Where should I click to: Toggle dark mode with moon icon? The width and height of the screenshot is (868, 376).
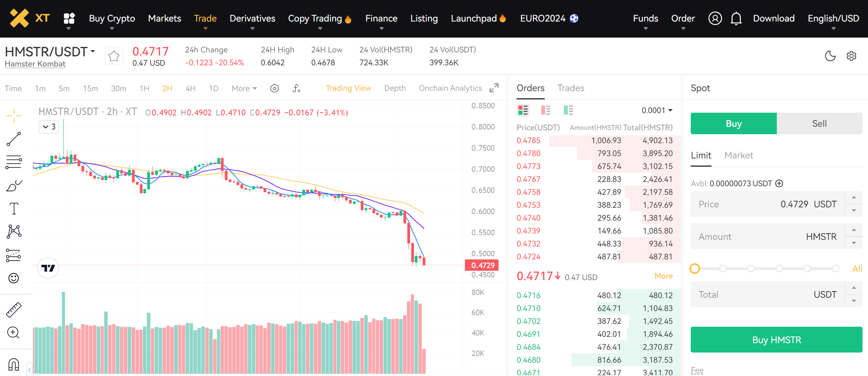click(830, 56)
